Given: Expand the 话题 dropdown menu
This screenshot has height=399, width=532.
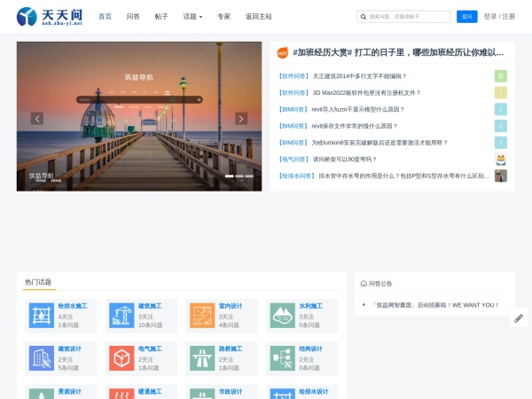Looking at the screenshot, I should [x=192, y=17].
